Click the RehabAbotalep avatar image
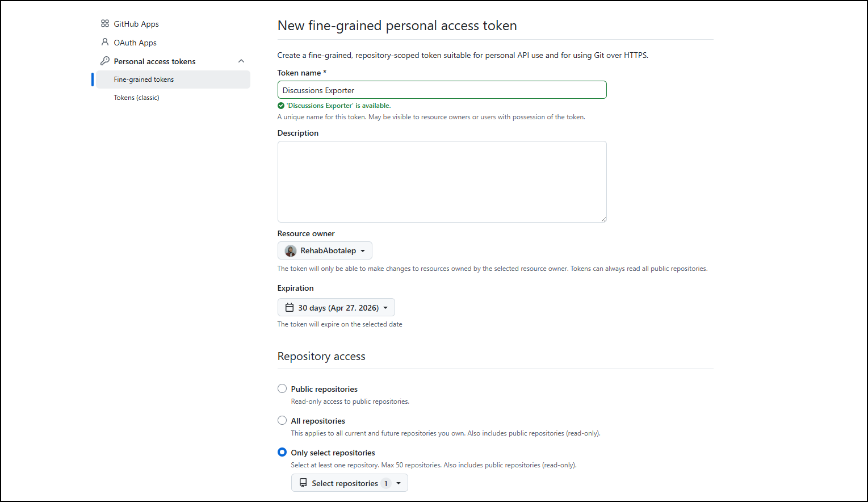The width and height of the screenshot is (868, 502). [291, 251]
